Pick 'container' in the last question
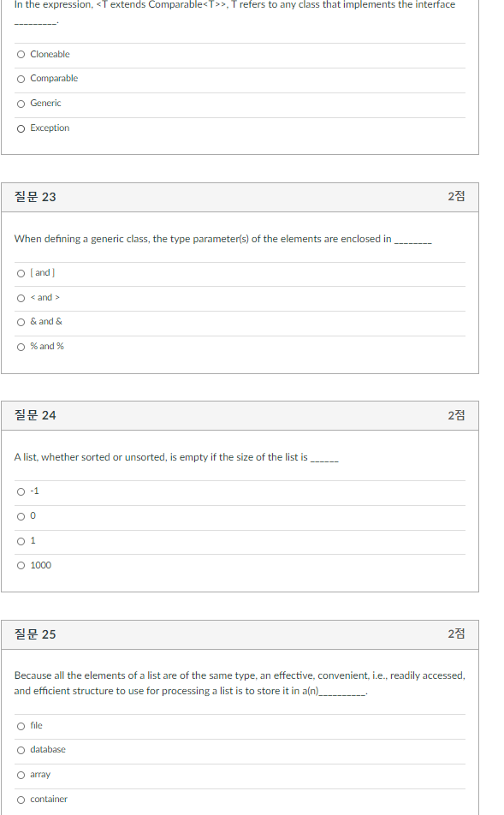This screenshot has width=504, height=815. (21, 799)
